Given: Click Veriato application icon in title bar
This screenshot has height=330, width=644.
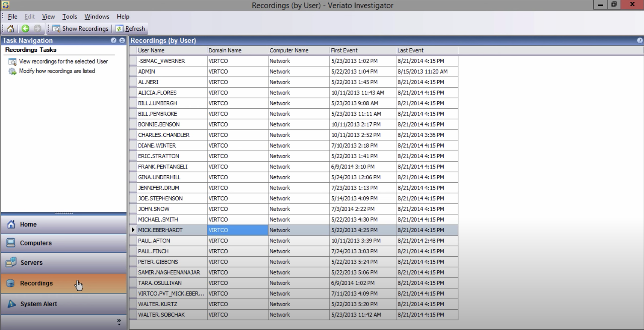Looking at the screenshot, I should (x=5, y=5).
